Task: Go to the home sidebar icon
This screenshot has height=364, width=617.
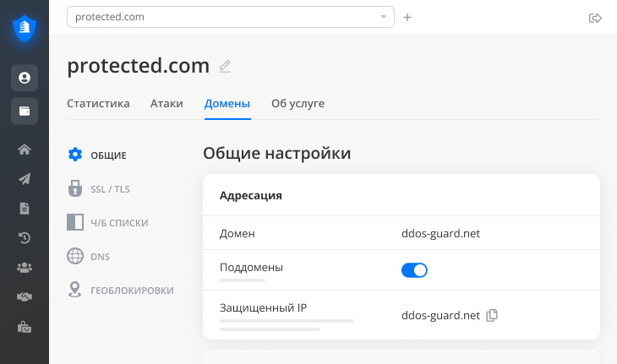Action: pos(25,149)
